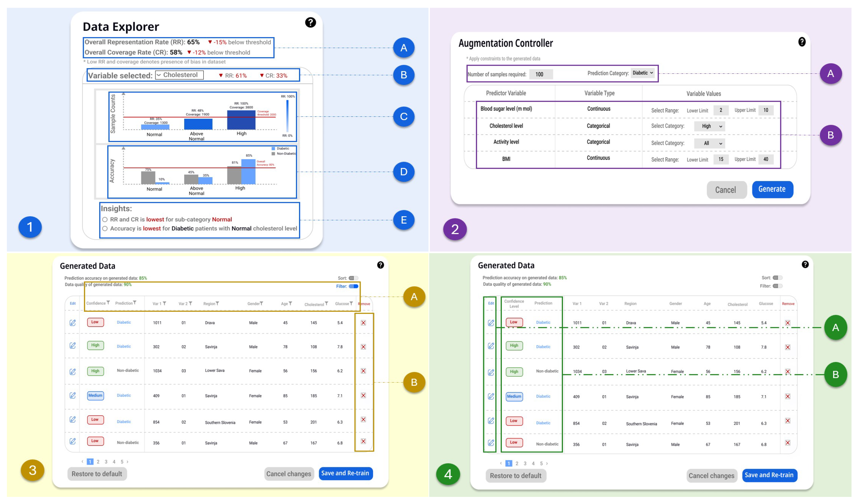Go to page 2 in panel 4 pagination

click(x=517, y=463)
